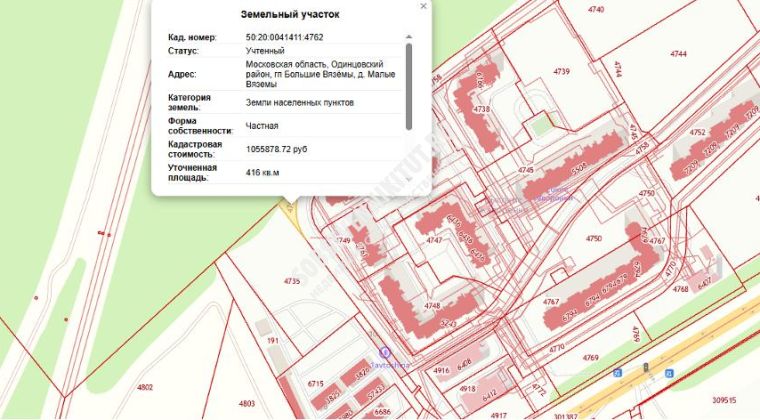The height and width of the screenshot is (420, 760).
Task: Select parcel 4748 on the map
Action: [432, 306]
